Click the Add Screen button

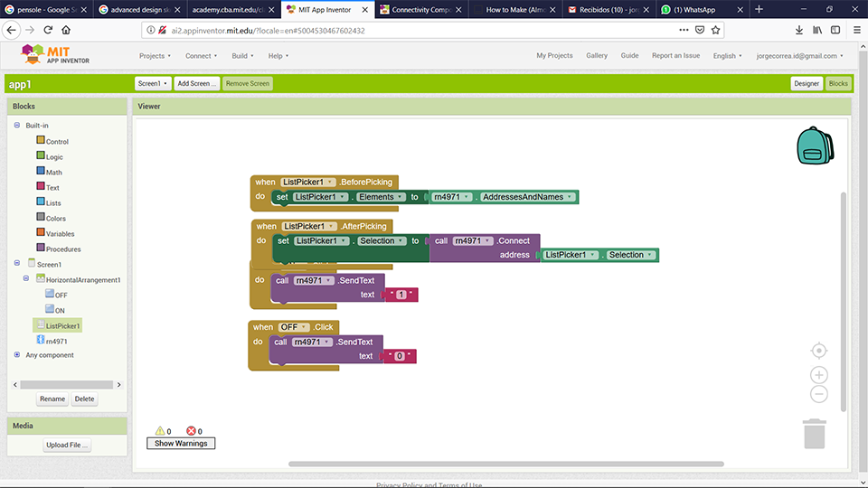pyautogui.click(x=196, y=83)
